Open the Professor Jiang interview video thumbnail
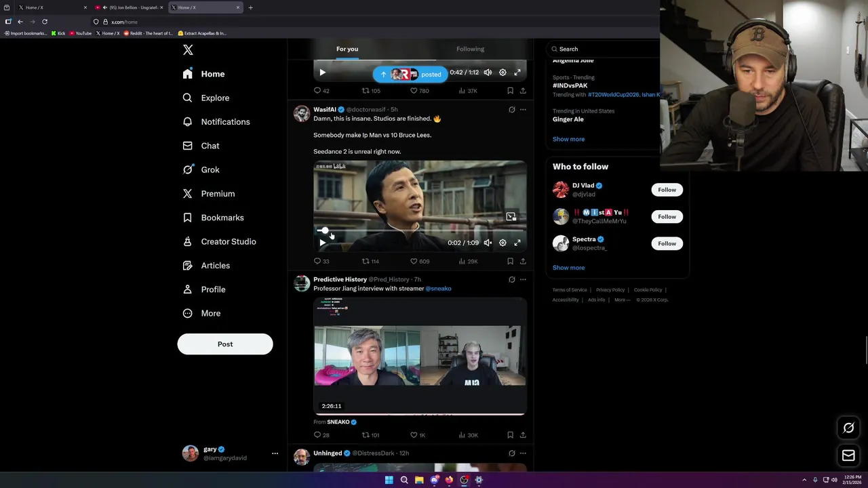Viewport: 868px width, 488px height. [420, 356]
